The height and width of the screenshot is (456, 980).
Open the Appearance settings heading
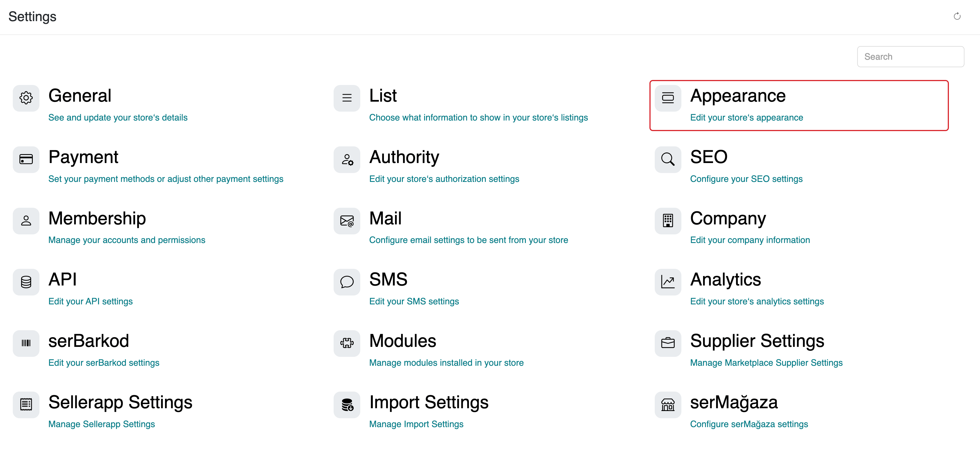pyautogui.click(x=737, y=96)
